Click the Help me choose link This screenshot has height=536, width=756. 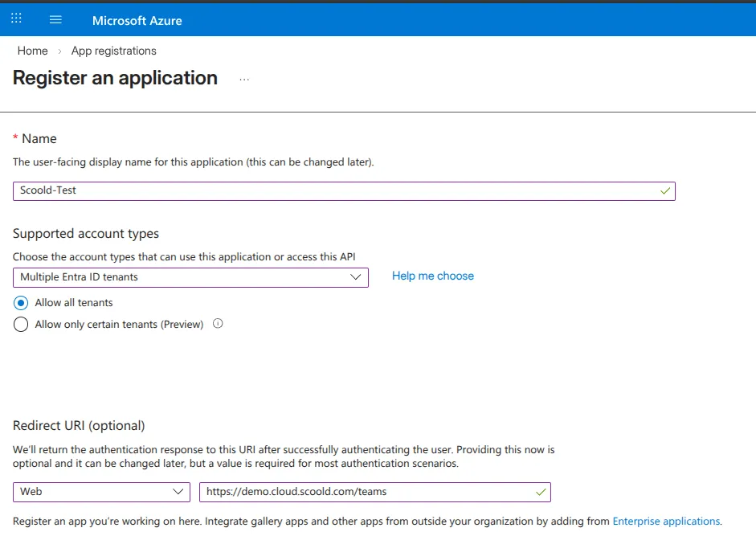click(x=432, y=276)
